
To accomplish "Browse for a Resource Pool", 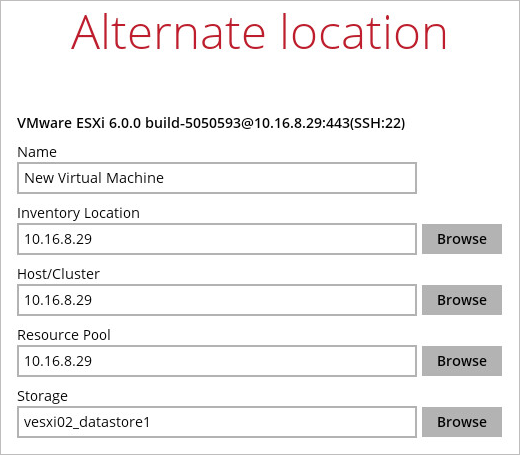I will coord(462,361).
